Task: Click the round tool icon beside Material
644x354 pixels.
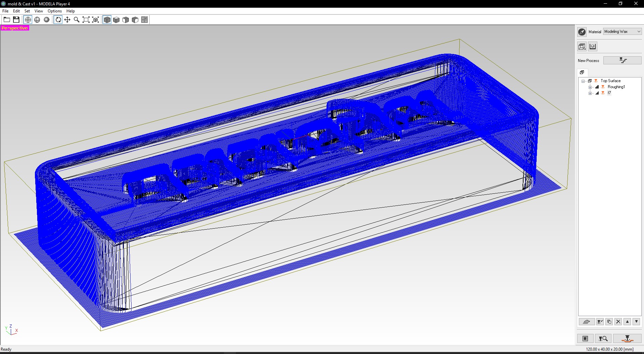Action: 582,32
